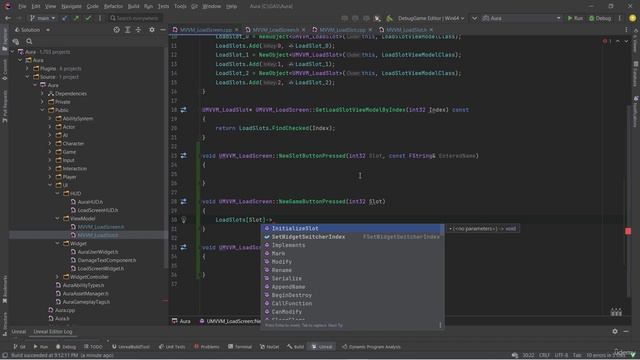Focus the Search everywhere field
The height and width of the screenshot is (360, 640).
[x=136, y=18]
